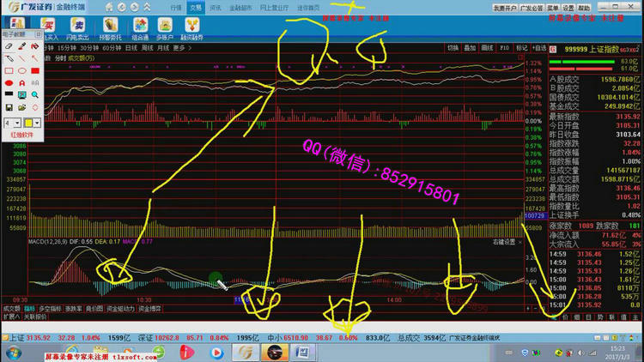Switch to the 资讯 tab
This screenshot has height=362, width=644.
tap(215, 7)
